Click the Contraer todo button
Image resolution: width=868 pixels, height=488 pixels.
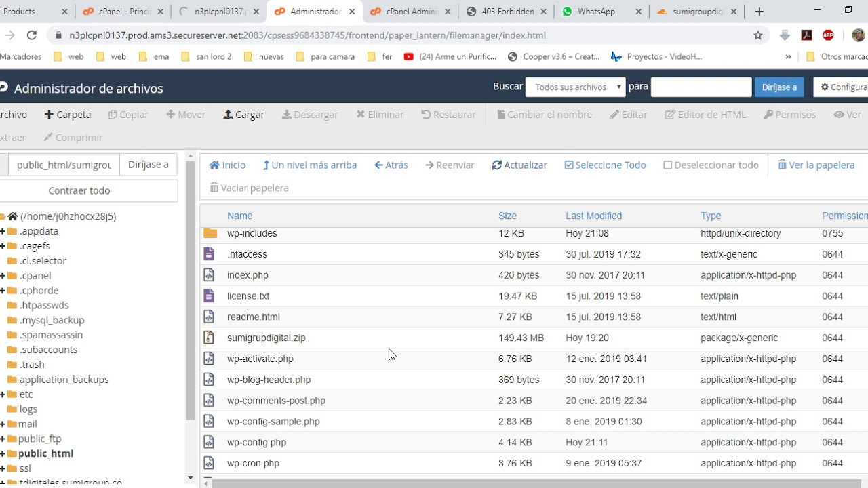click(79, 190)
